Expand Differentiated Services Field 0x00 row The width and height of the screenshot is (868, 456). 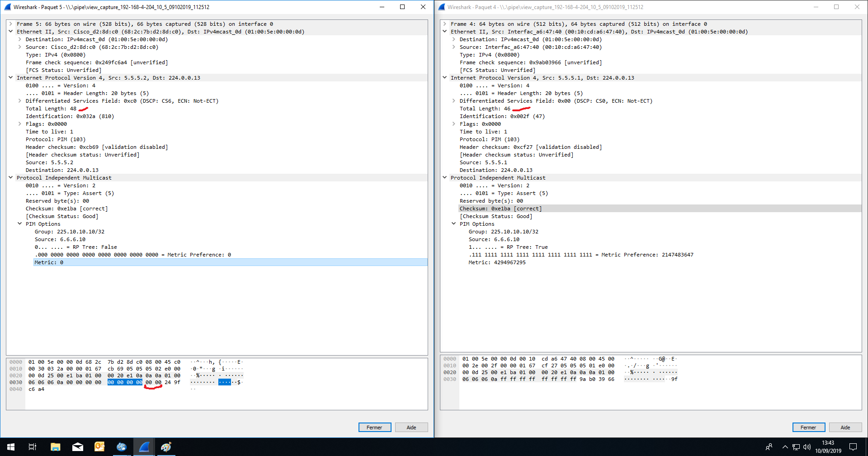click(x=453, y=101)
